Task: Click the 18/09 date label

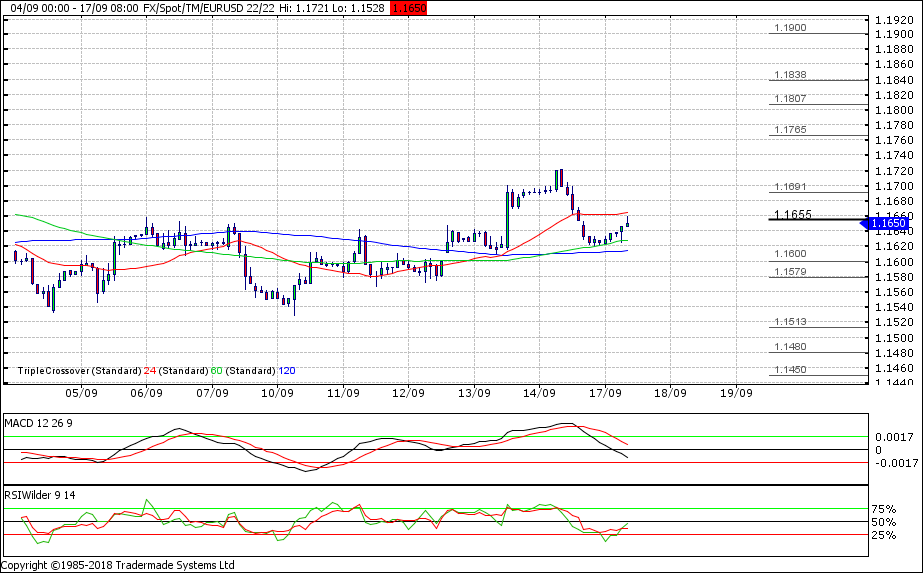Action: pos(670,393)
